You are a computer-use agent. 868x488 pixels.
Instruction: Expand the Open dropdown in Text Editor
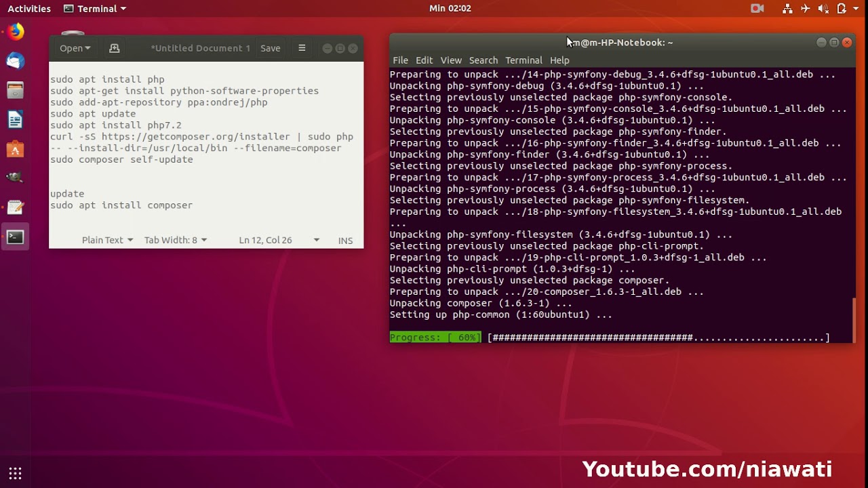(75, 48)
